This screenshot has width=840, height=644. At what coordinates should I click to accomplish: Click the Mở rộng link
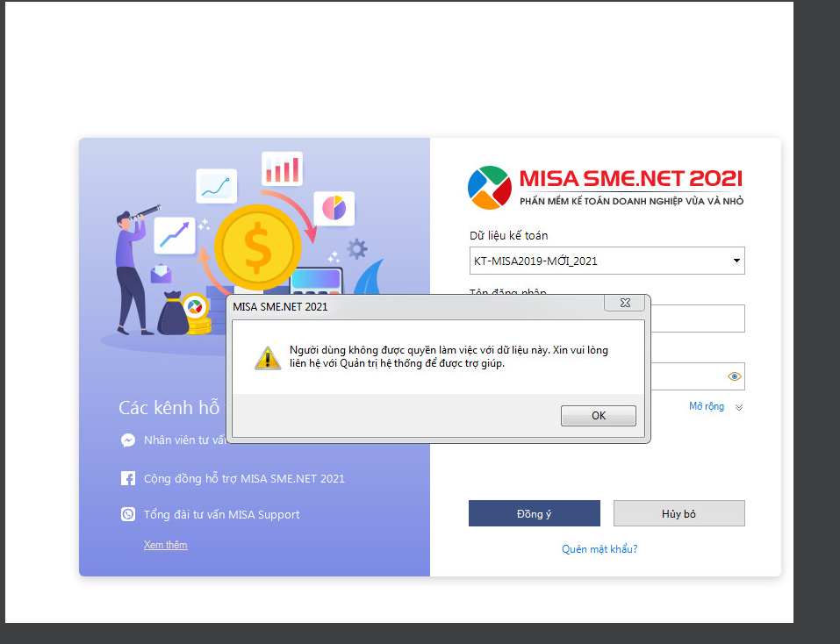click(x=706, y=406)
